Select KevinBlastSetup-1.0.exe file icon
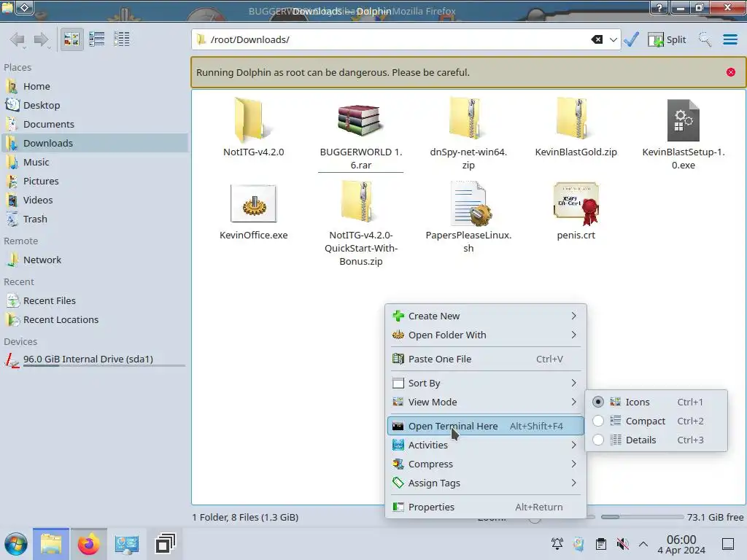747x560 pixels. 683,120
